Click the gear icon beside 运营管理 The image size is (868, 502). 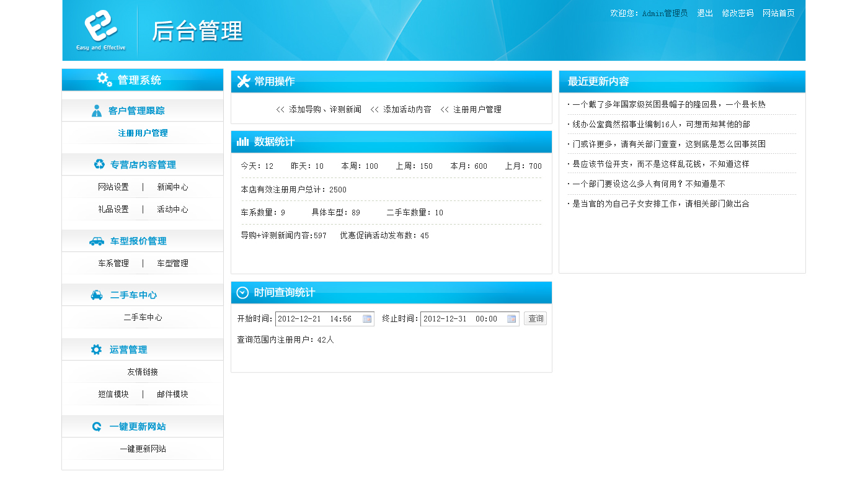[x=96, y=349]
